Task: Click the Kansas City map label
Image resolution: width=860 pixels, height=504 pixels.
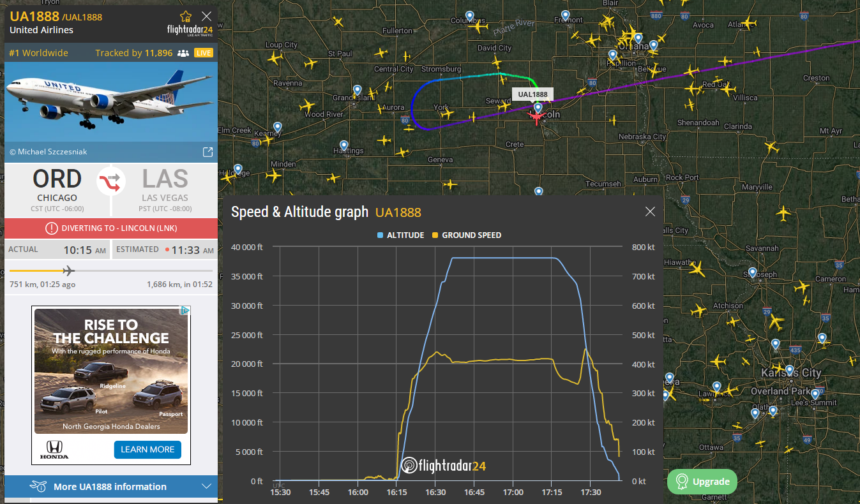Action: click(790, 373)
